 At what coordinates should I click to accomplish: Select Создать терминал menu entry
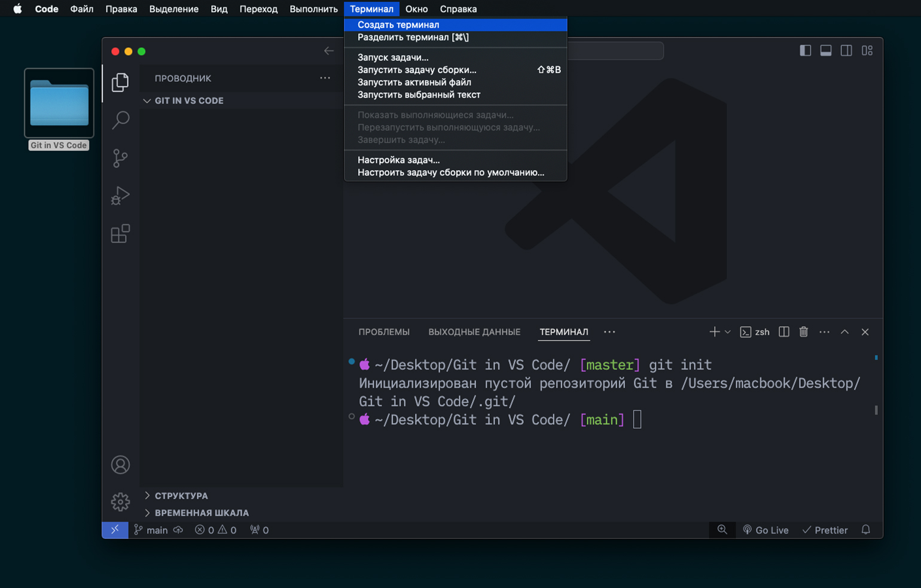pyautogui.click(x=456, y=25)
